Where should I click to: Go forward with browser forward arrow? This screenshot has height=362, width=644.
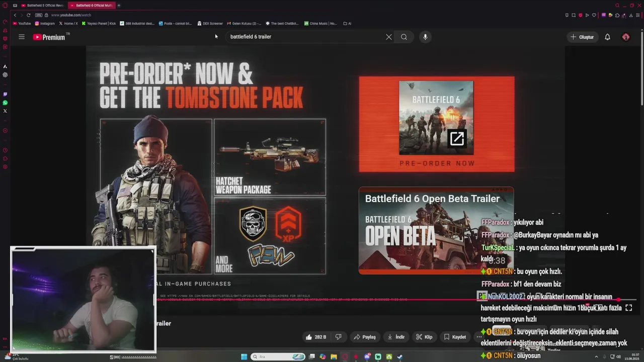click(22, 15)
